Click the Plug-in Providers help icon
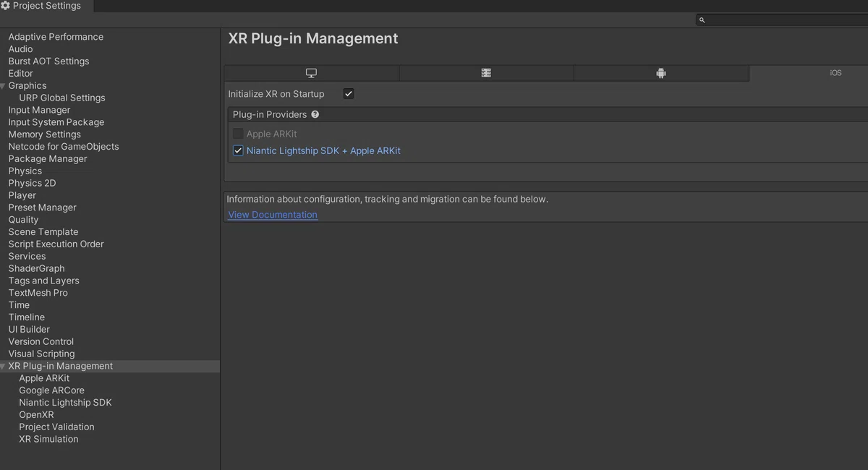The width and height of the screenshot is (868, 470). coord(315,114)
